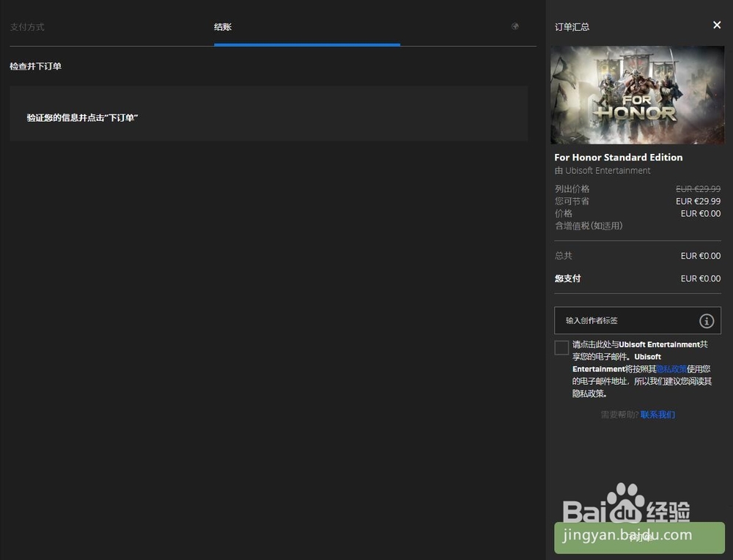
Task: Click the 含增值税(如适用) text
Action: [589, 226]
